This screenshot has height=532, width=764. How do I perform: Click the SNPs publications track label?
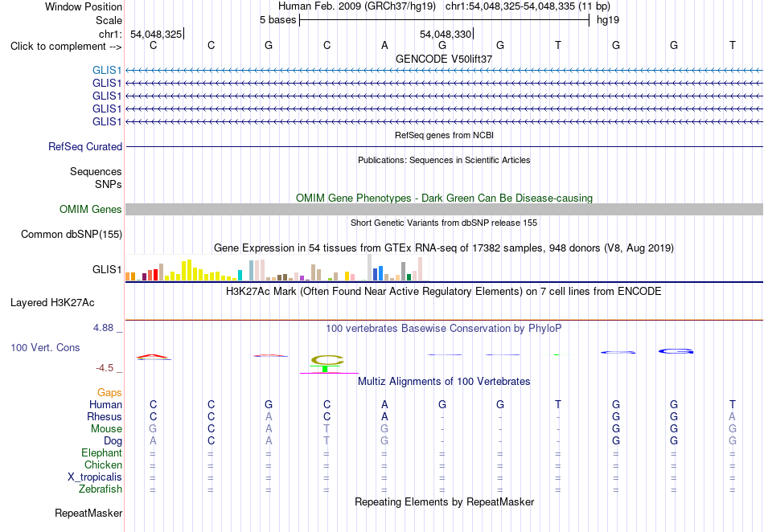tap(109, 184)
